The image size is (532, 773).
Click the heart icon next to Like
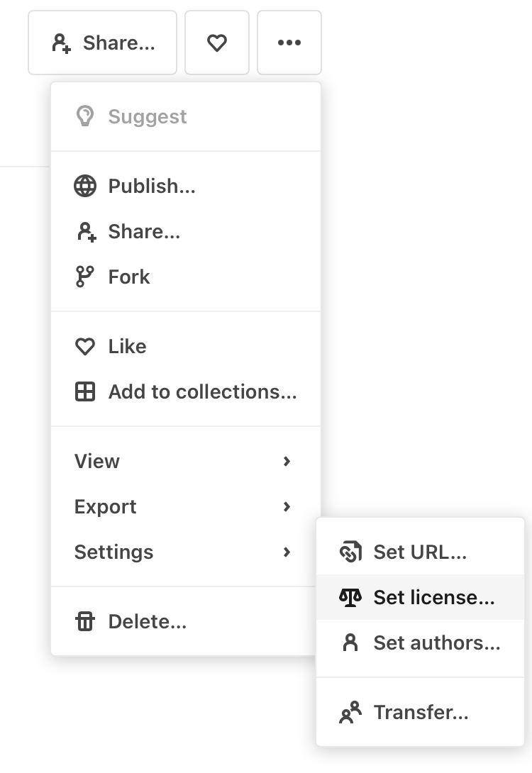coord(84,346)
